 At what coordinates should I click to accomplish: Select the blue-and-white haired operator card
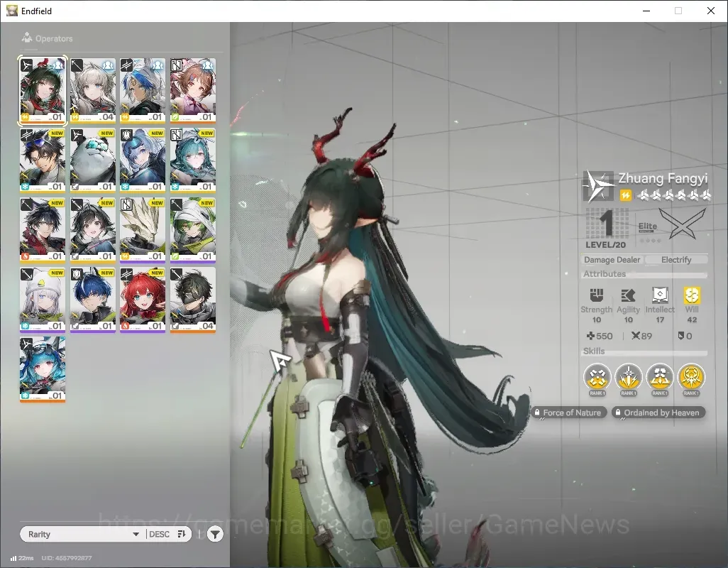coord(143,91)
